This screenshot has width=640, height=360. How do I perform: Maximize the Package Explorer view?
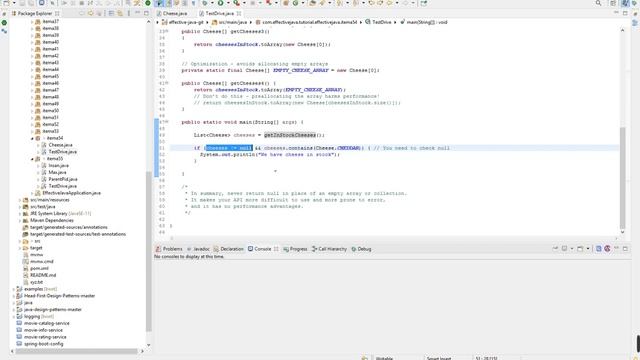(146, 13)
